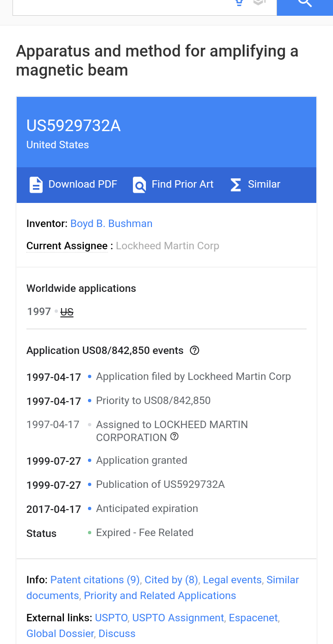Click 'Anticipated expiration' event

147,508
